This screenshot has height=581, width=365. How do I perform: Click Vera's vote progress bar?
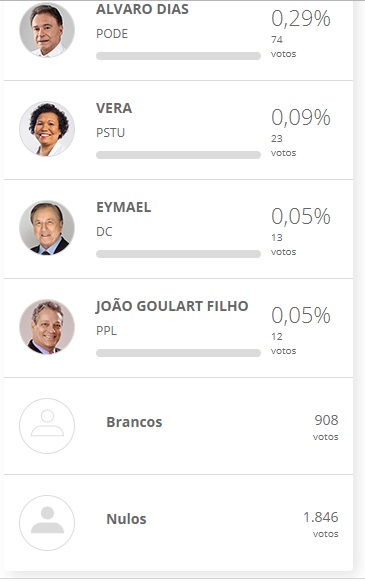point(178,155)
